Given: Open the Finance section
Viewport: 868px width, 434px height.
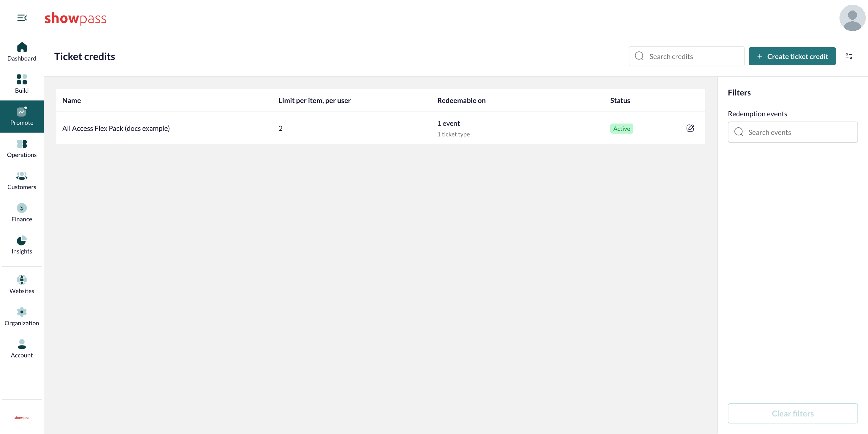Looking at the screenshot, I should [22, 213].
